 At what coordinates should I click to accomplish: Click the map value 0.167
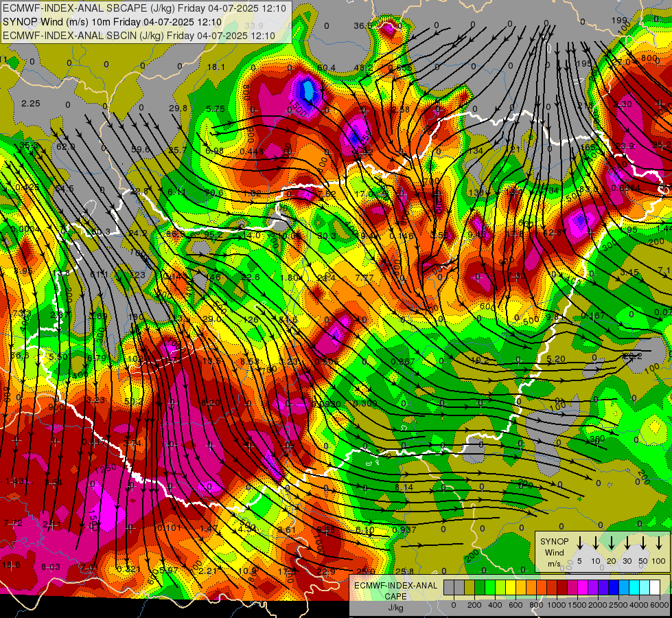[x=593, y=316]
